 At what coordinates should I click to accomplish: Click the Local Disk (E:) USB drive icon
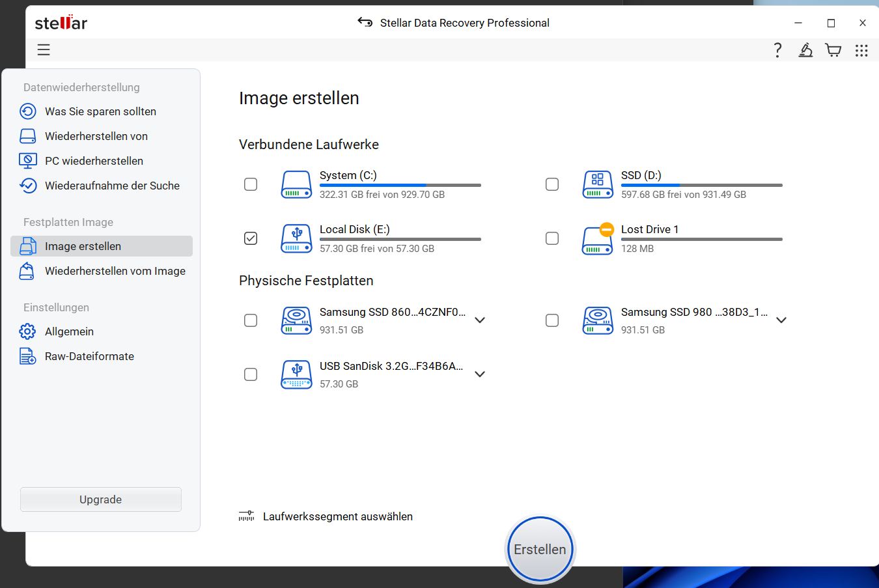point(296,238)
